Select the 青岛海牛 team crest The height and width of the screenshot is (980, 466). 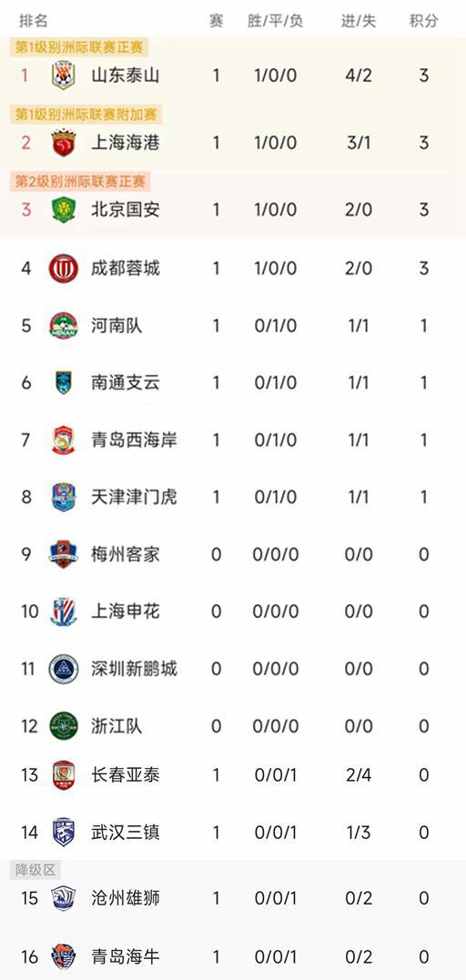[x=63, y=956]
